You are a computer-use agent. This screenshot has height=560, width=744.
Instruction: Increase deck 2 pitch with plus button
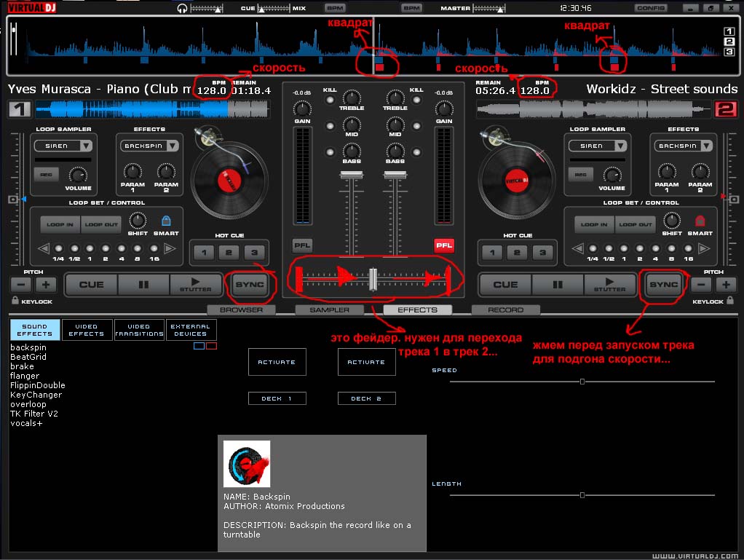point(726,285)
